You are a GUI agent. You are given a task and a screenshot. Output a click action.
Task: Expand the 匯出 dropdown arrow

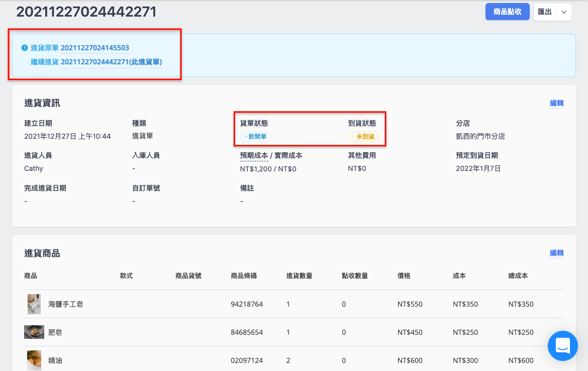(x=563, y=12)
